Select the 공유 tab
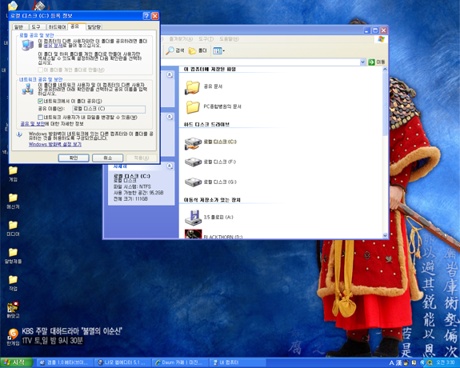 coord(75,26)
